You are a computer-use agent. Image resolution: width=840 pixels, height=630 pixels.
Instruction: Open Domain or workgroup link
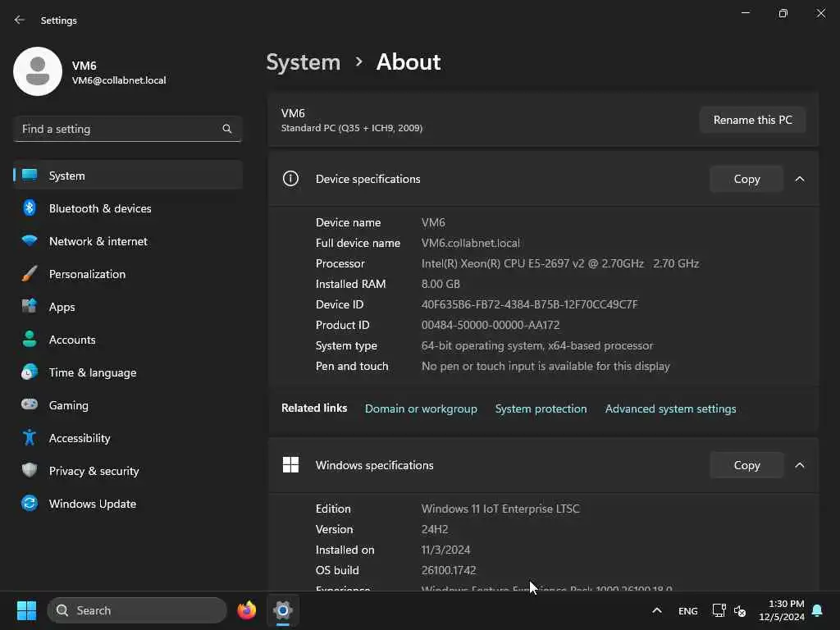(421, 409)
